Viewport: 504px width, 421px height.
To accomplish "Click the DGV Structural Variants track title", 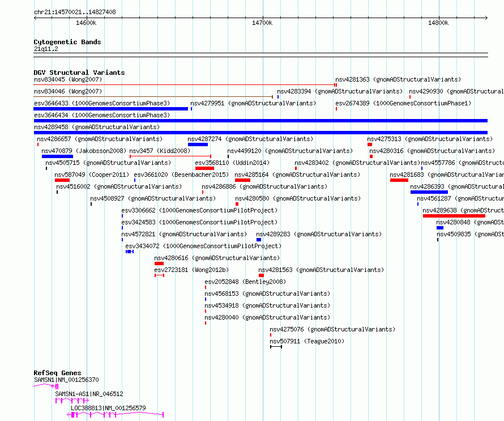I will (79, 73).
